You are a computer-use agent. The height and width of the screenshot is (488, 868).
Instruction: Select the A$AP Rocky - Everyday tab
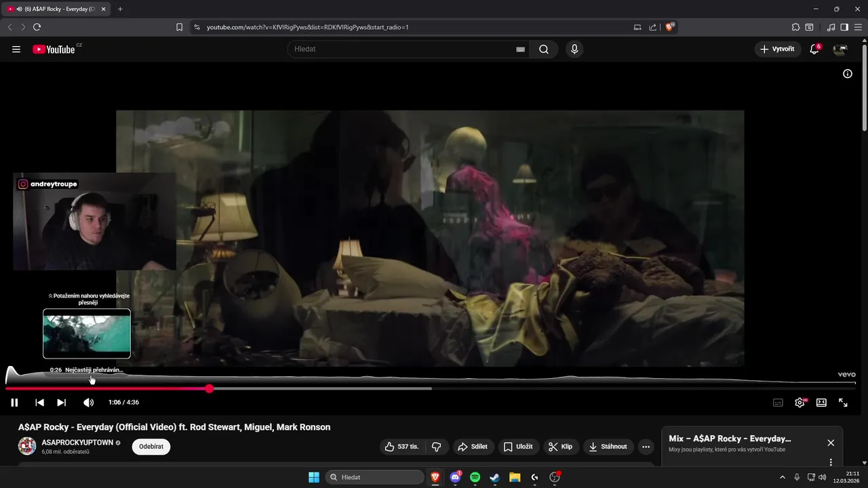point(54,9)
